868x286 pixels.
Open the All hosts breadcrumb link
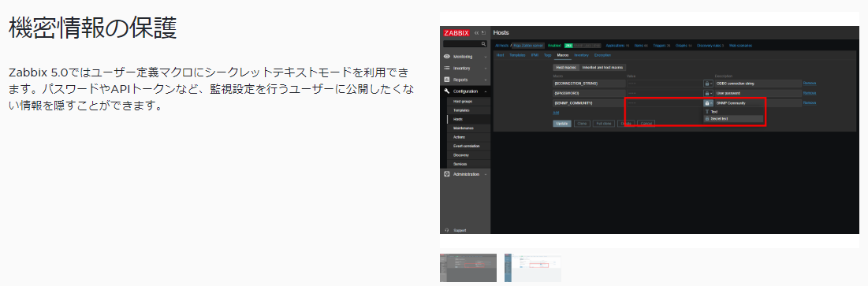pos(501,46)
